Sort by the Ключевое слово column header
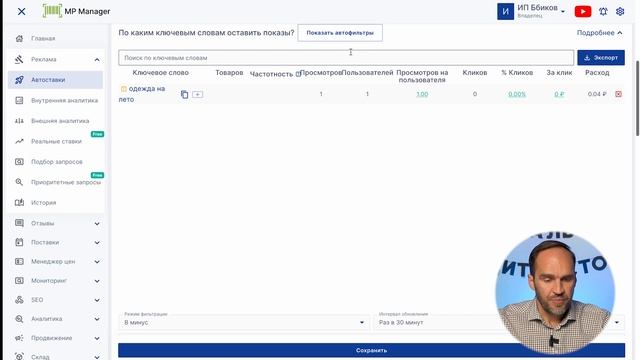The image size is (640, 360). 160,73
